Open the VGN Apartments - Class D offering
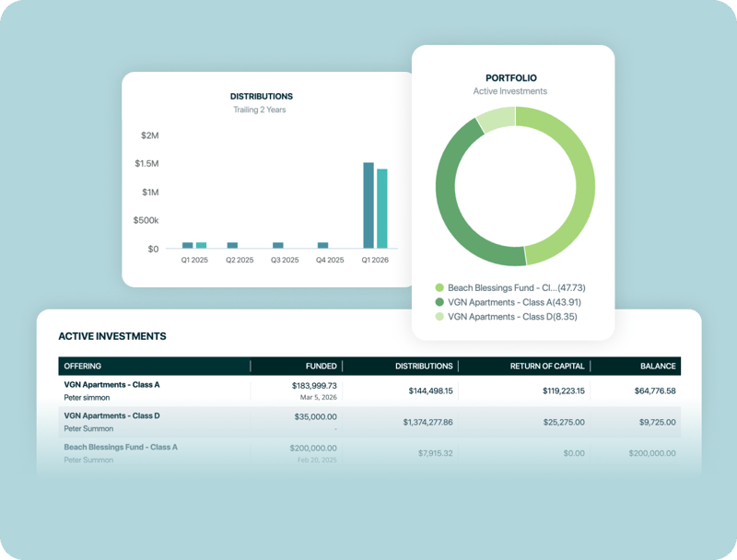 111,416
